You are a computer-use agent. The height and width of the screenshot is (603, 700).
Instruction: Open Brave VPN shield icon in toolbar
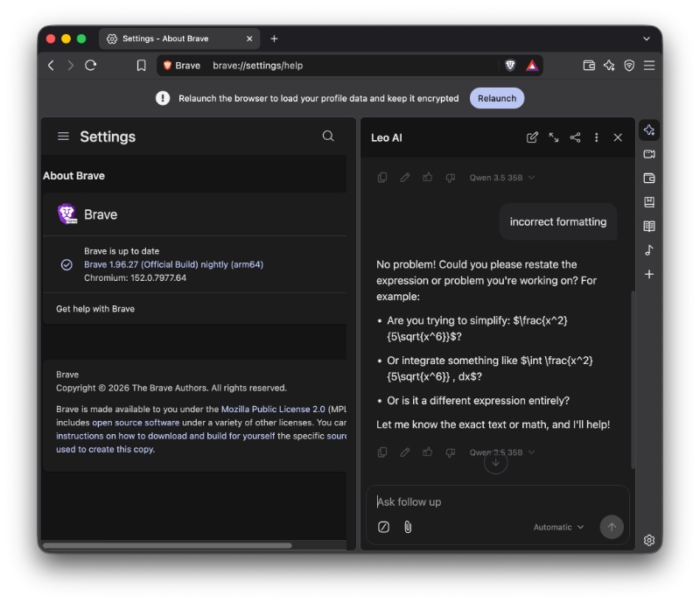[x=629, y=66]
